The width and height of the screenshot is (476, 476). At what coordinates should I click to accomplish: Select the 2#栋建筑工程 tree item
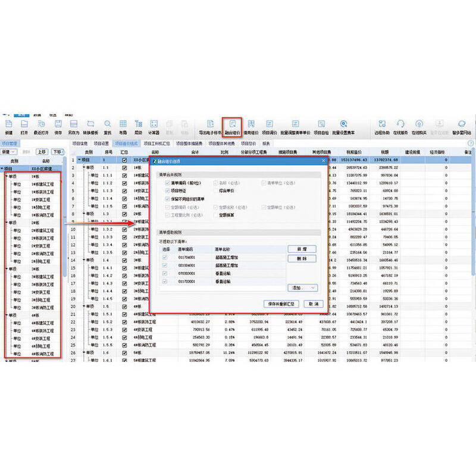click(x=42, y=230)
